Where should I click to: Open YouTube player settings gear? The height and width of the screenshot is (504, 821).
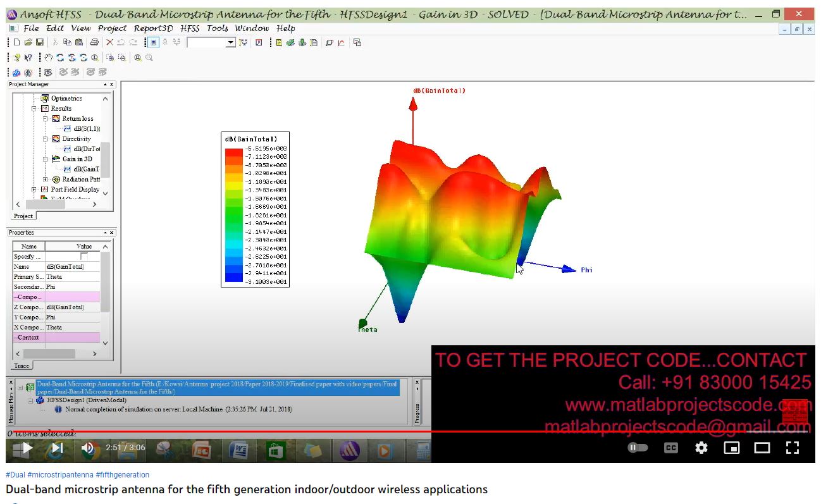(701, 448)
